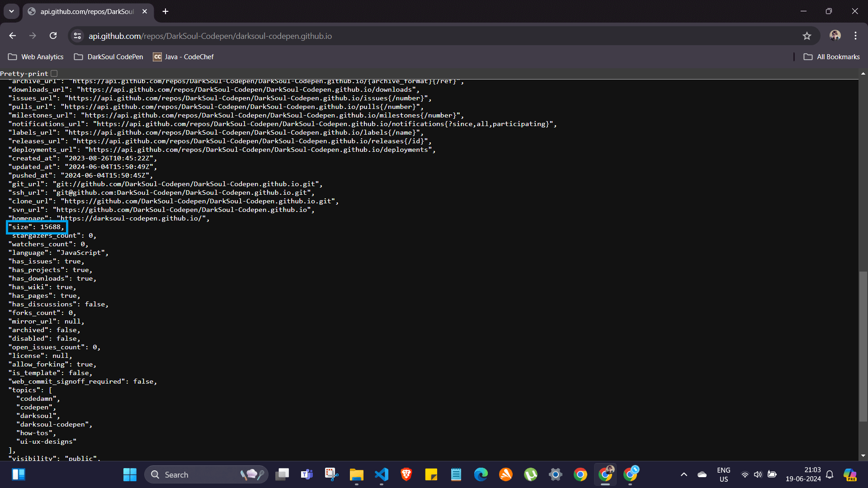Click the browser forward navigation arrow
The height and width of the screenshot is (488, 868).
point(32,36)
